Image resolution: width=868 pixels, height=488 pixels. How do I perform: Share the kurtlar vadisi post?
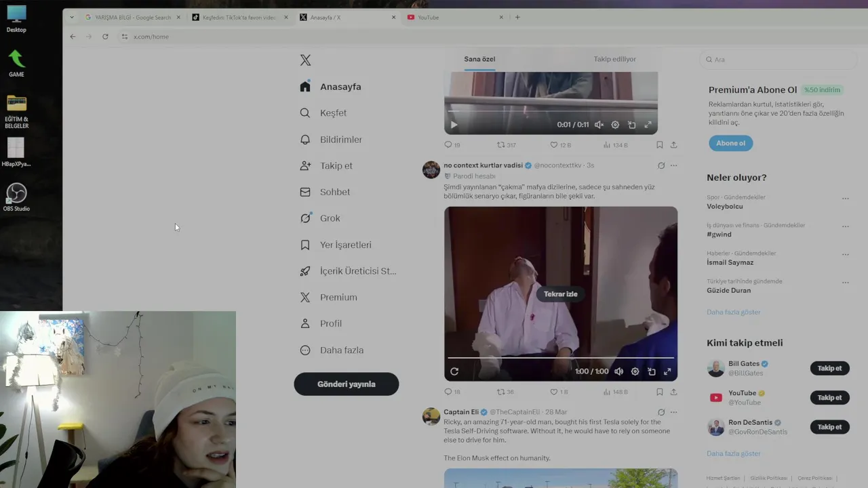point(673,392)
